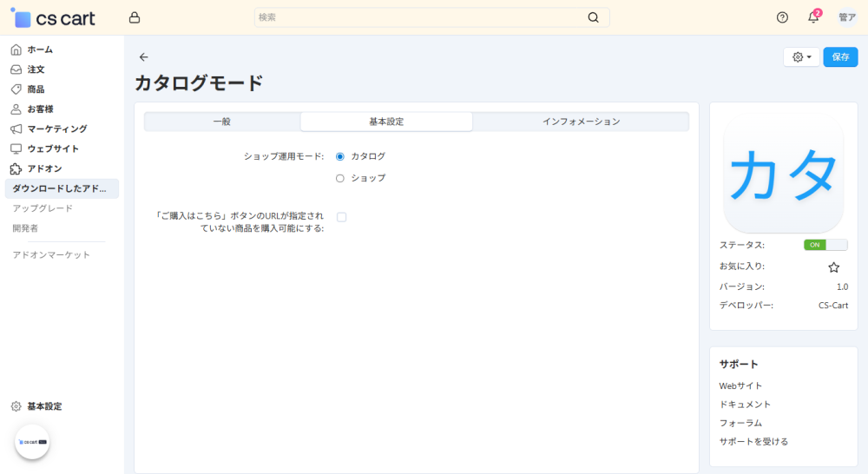Open ホーム from the sidebar
This screenshot has width=868, height=474.
39,49
